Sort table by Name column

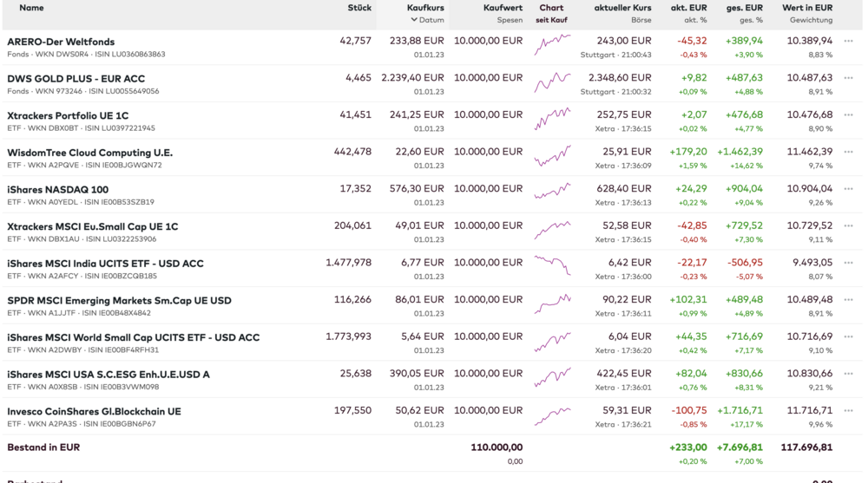coord(31,8)
